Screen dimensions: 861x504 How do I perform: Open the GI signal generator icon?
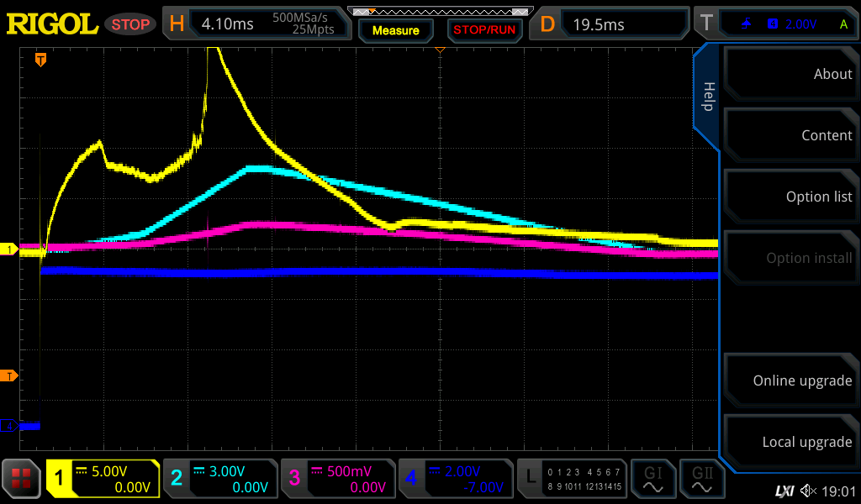[652, 479]
